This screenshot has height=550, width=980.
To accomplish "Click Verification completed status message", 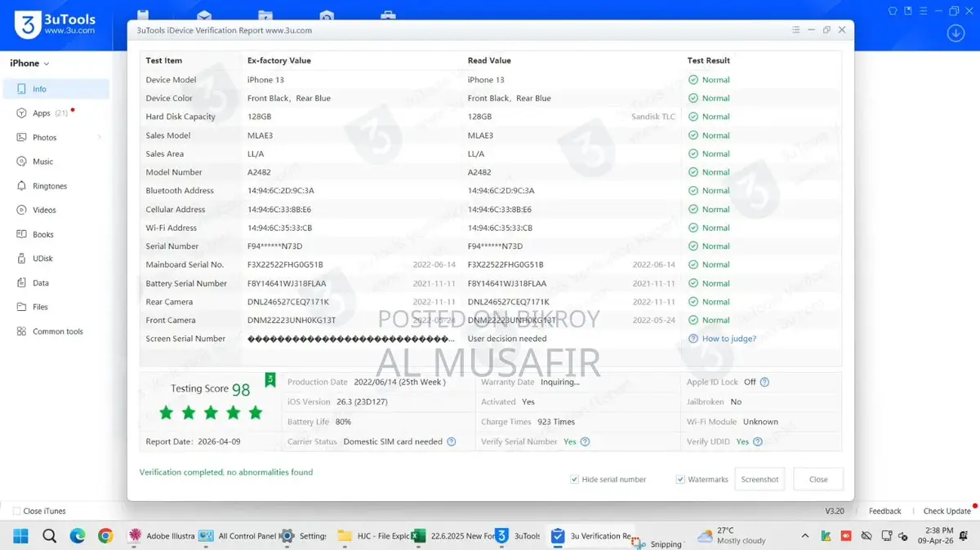I will click(226, 472).
